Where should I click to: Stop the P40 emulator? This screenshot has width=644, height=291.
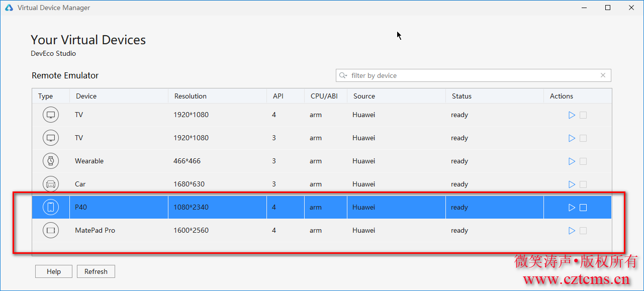pyautogui.click(x=583, y=208)
